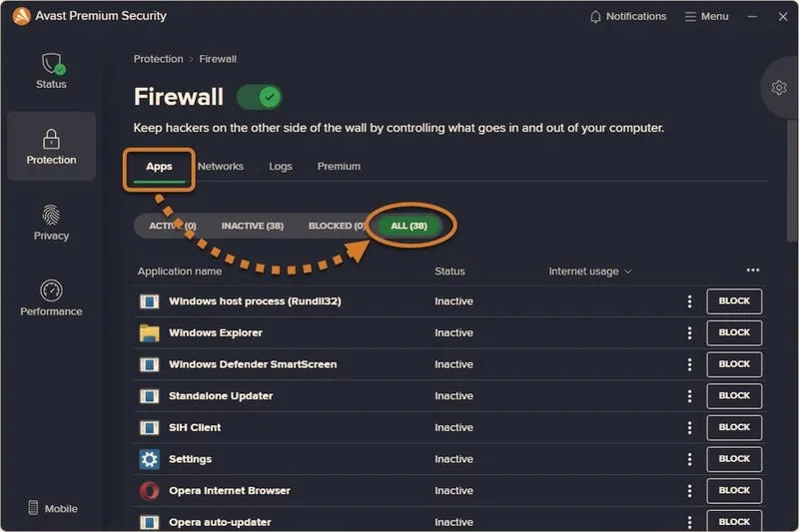This screenshot has height=532, width=799.
Task: Select the Protection padlock in sidebar
Action: (x=52, y=146)
